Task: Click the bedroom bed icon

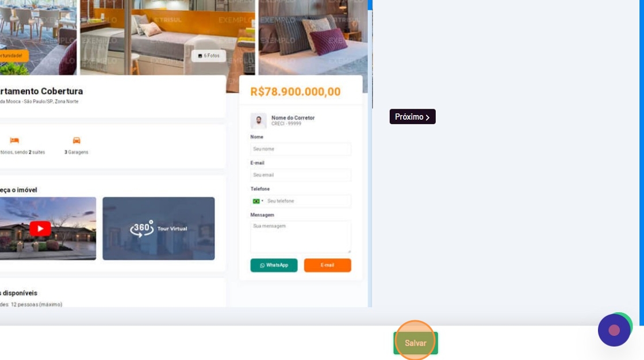Action: (14, 140)
